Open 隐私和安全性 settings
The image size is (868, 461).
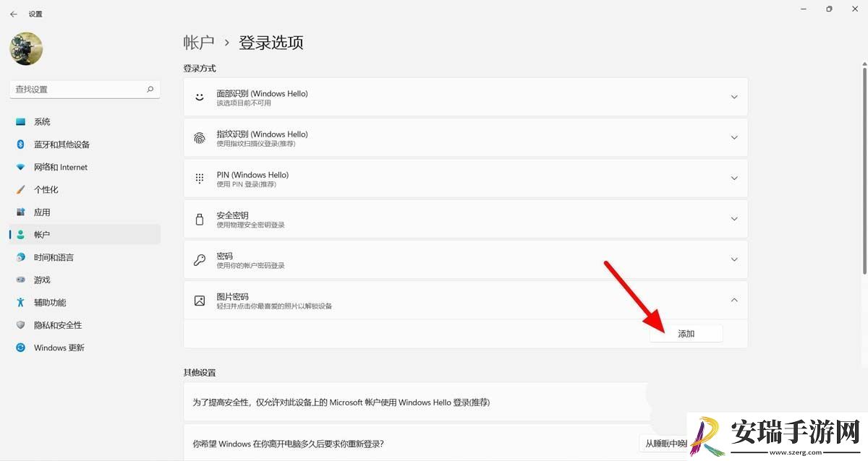pyautogui.click(x=85, y=325)
